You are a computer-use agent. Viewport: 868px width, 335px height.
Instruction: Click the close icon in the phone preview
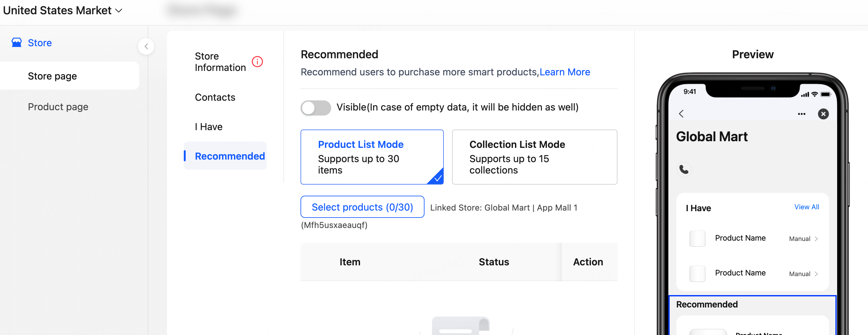coord(823,114)
